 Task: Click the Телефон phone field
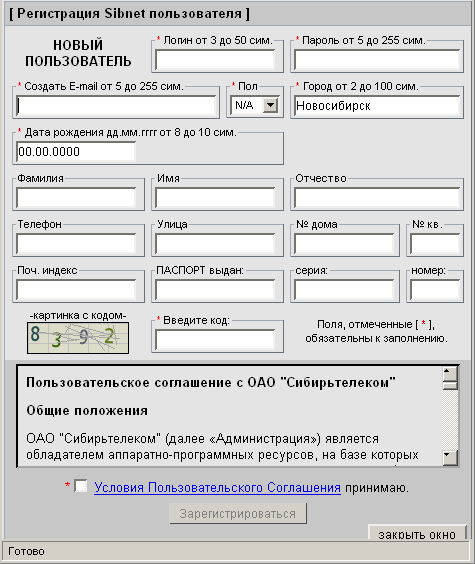pyautogui.click(x=76, y=244)
